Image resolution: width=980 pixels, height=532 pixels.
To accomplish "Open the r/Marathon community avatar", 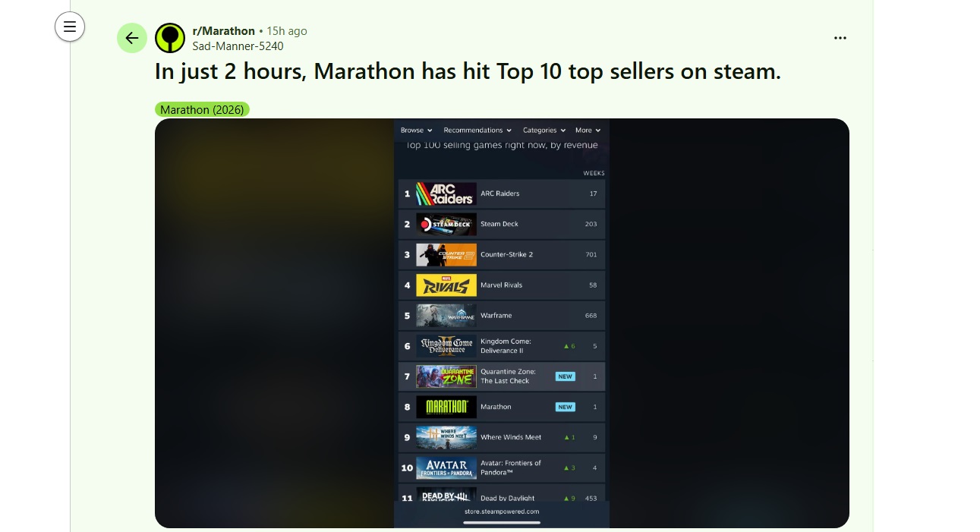I will (170, 38).
